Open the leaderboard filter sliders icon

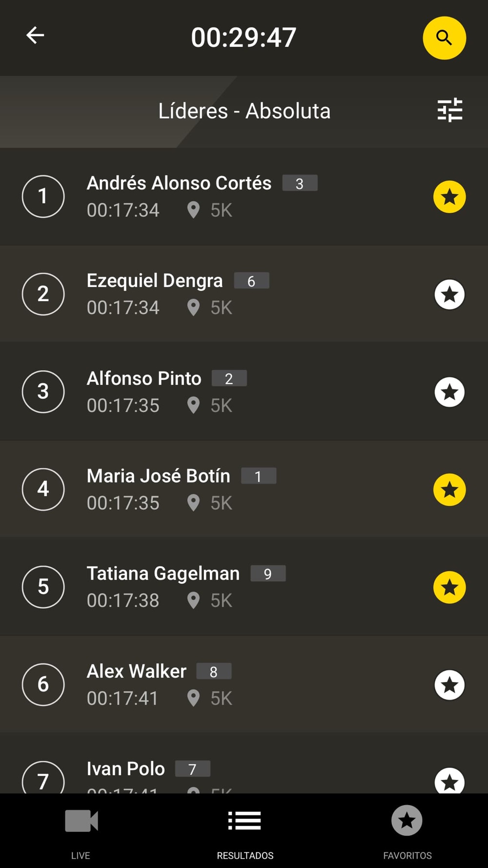(449, 110)
